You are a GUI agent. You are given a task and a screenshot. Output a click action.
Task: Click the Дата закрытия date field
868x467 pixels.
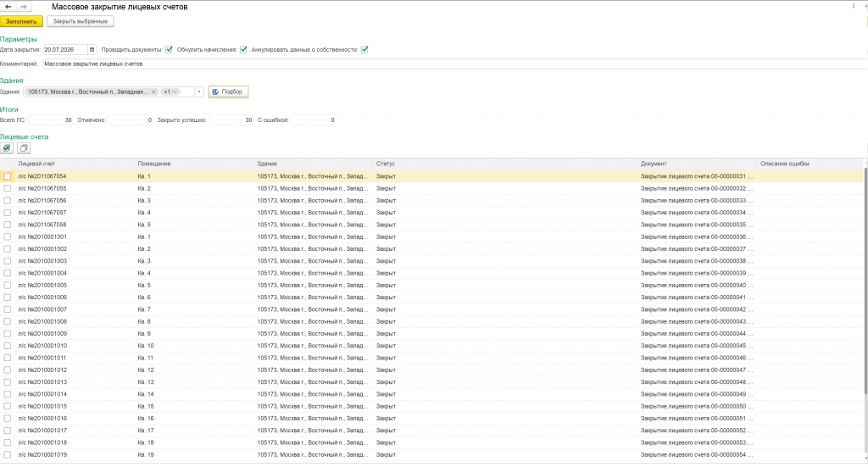point(64,50)
